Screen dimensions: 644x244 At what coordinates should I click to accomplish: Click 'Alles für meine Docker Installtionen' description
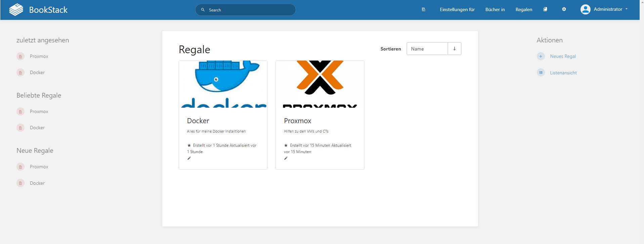pyautogui.click(x=216, y=131)
